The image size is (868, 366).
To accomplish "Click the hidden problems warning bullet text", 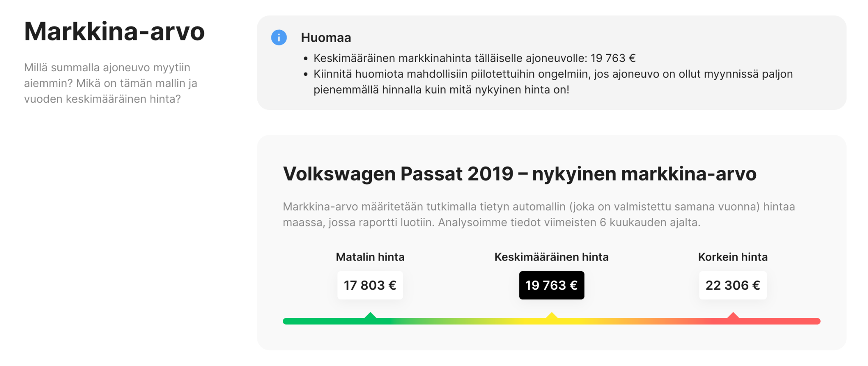I will pyautogui.click(x=553, y=82).
